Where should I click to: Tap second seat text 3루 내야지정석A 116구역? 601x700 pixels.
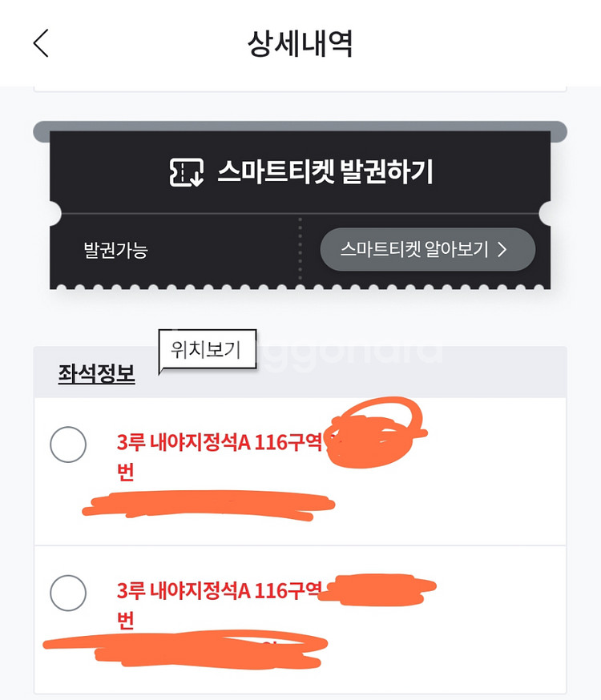point(220,590)
